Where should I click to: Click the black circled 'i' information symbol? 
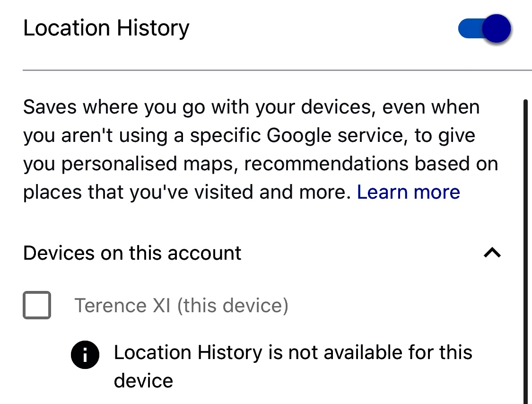85,354
